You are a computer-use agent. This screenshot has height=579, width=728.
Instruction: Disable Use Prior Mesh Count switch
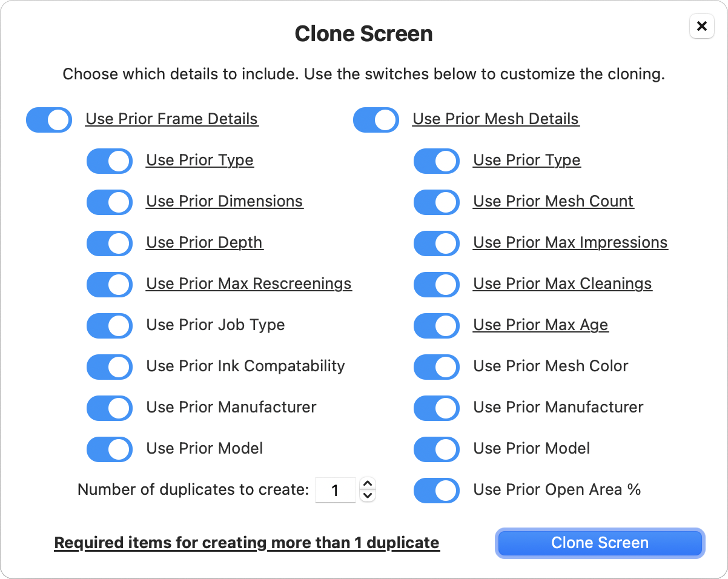click(x=437, y=202)
